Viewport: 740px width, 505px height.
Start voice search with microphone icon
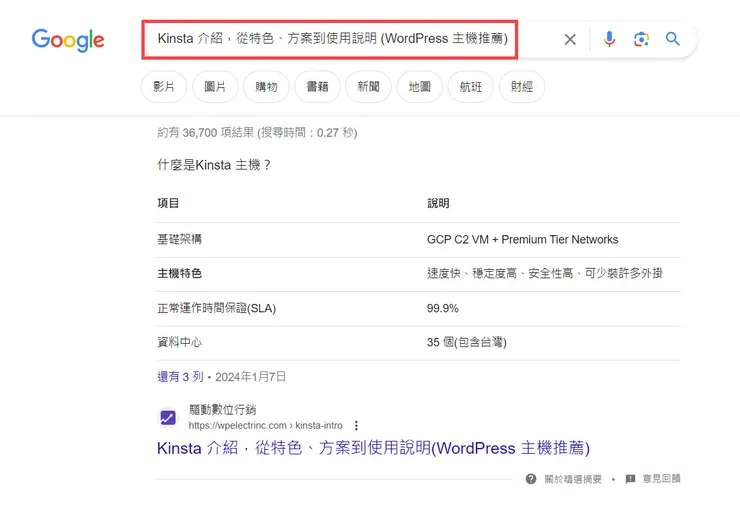[609, 39]
